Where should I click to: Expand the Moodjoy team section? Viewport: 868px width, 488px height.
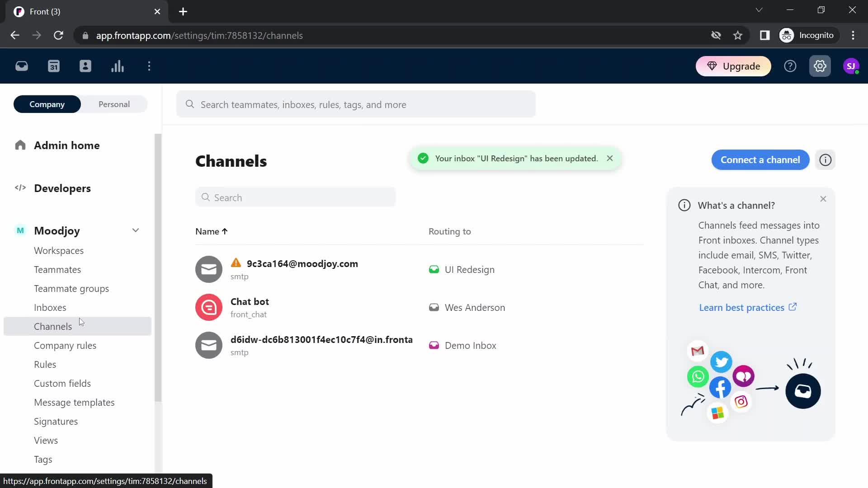(x=135, y=230)
